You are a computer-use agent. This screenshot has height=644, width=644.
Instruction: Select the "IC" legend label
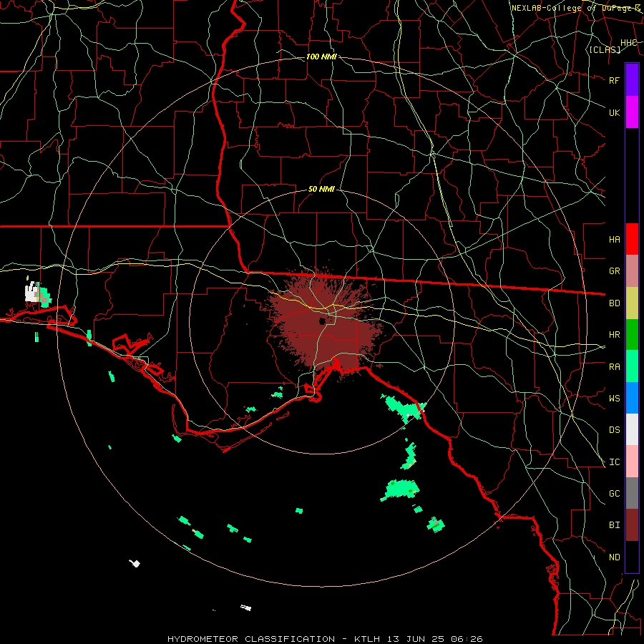click(x=614, y=462)
